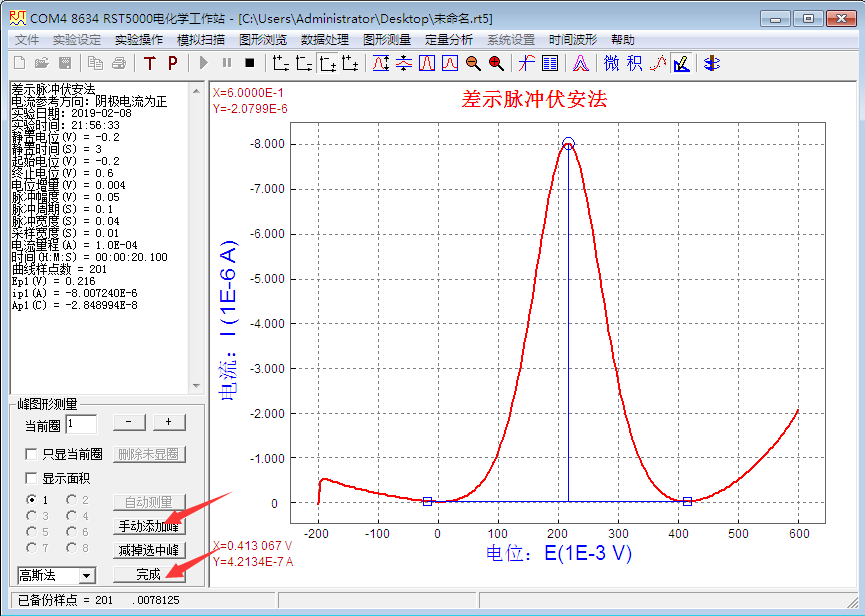
Task: Click the plus button to increment 当前圈
Action: 168,422
